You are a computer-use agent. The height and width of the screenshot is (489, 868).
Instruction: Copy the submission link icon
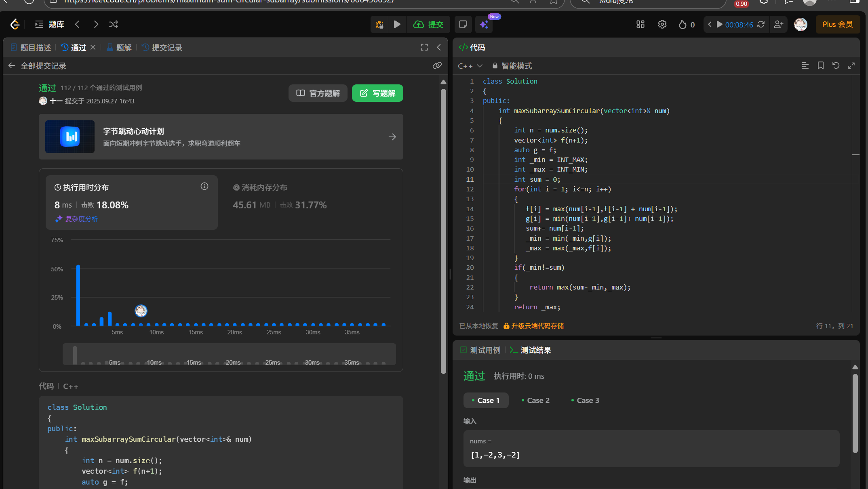click(x=437, y=65)
